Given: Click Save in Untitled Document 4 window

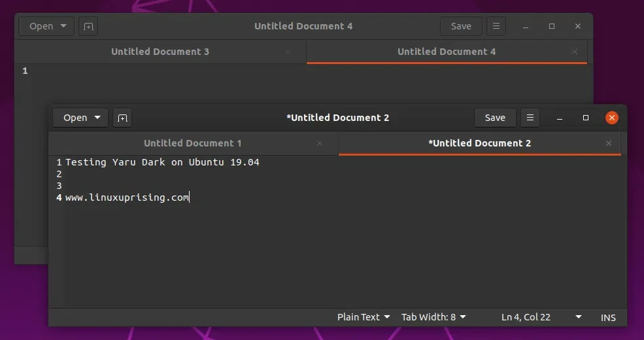Looking at the screenshot, I should [x=461, y=26].
